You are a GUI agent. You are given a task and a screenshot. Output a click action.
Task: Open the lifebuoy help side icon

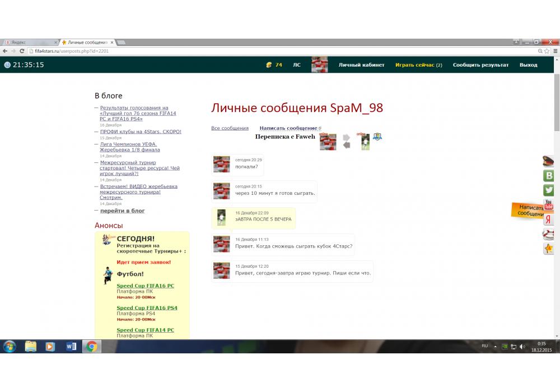(x=548, y=234)
